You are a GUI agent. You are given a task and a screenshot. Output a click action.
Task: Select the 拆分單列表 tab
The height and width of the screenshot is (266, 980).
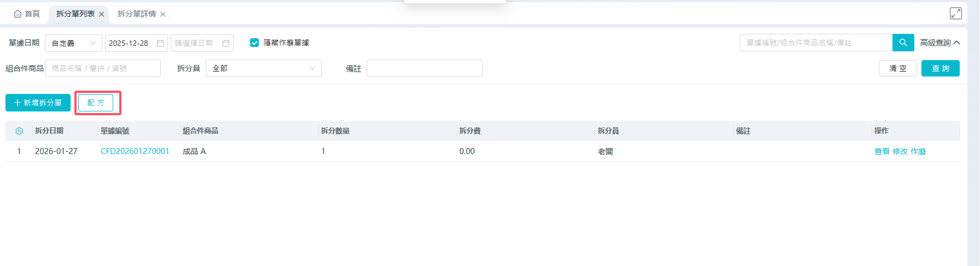(x=76, y=14)
